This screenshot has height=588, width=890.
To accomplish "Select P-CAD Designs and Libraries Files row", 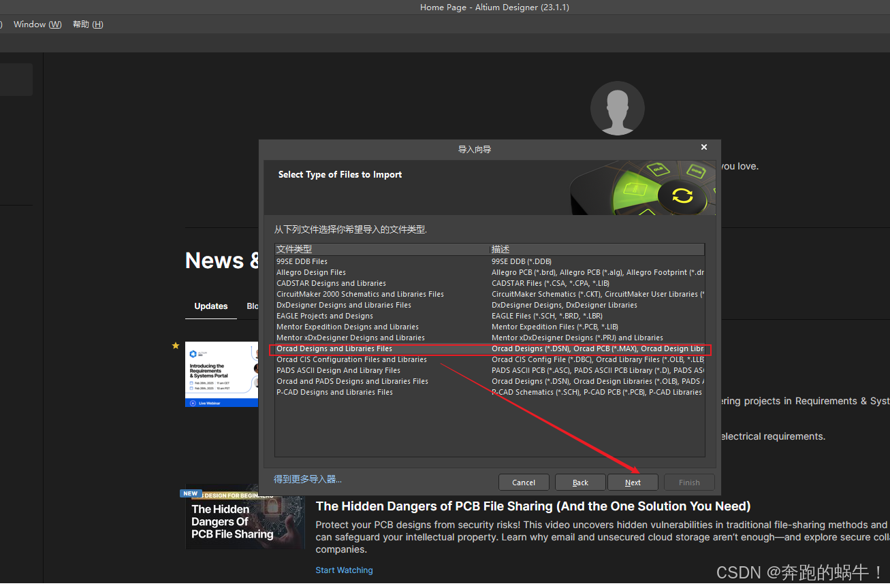I will [490, 392].
